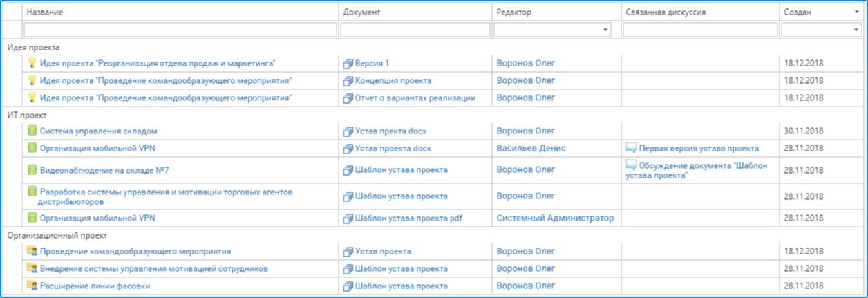Click the org project icon of "Расширение линии фасовки"

(31, 285)
